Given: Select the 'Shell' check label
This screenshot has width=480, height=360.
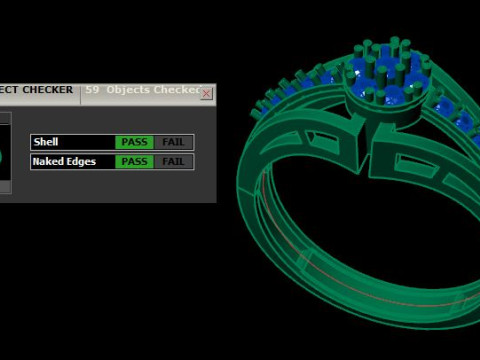Looking at the screenshot, I should tap(46, 142).
